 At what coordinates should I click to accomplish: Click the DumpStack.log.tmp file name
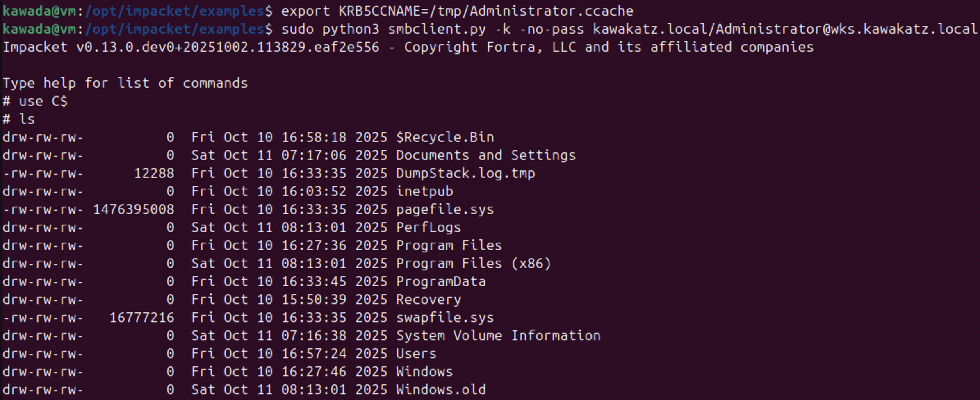pos(465,173)
